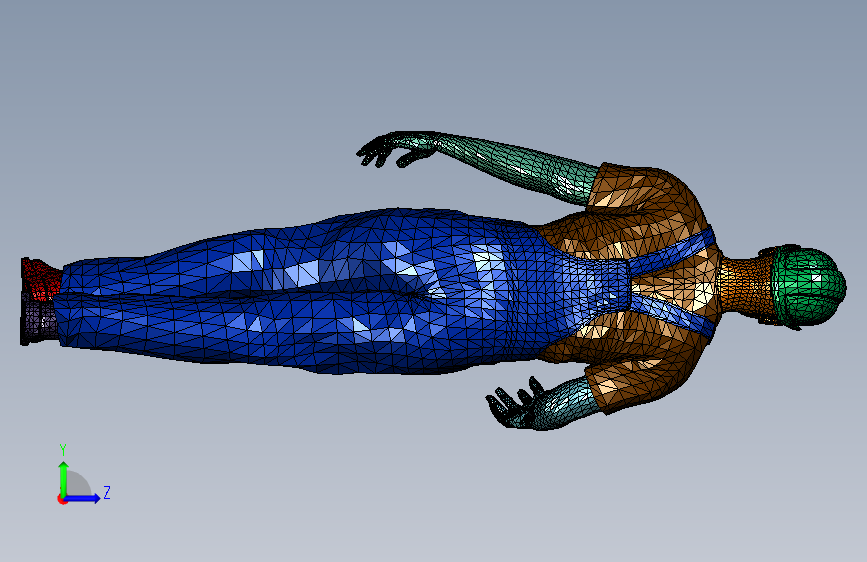The width and height of the screenshot is (867, 562).
Task: Select the green helmet mesh on the model
Action: pyautogui.click(x=808, y=287)
